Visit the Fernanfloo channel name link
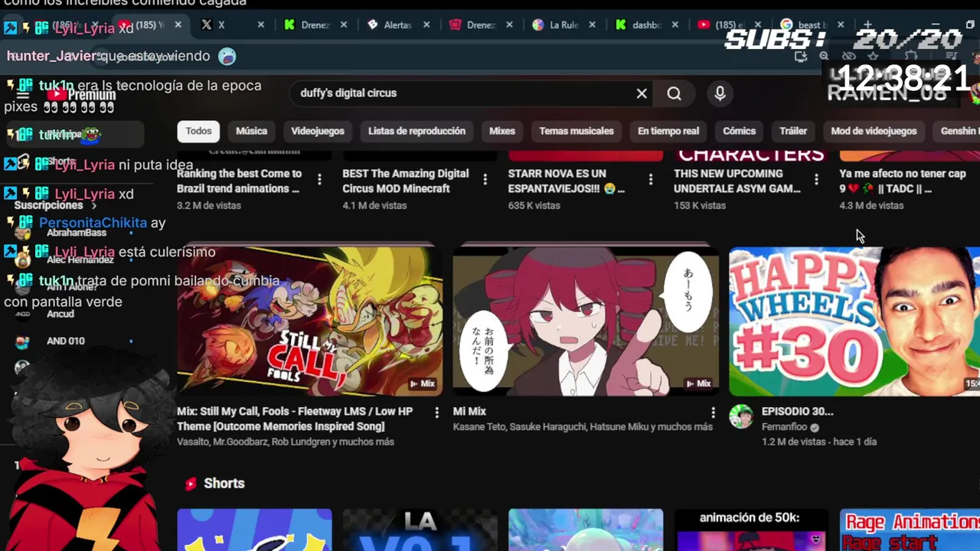980x551 pixels. tap(784, 427)
